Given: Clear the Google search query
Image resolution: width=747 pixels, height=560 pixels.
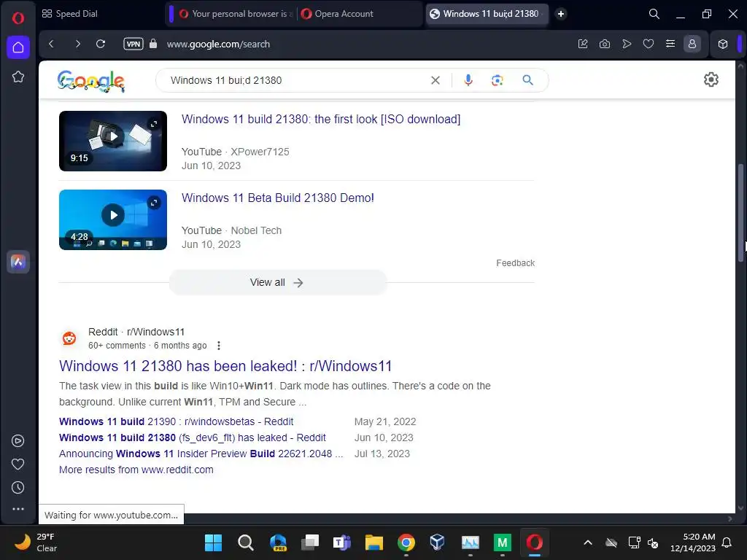Looking at the screenshot, I should coord(436,80).
